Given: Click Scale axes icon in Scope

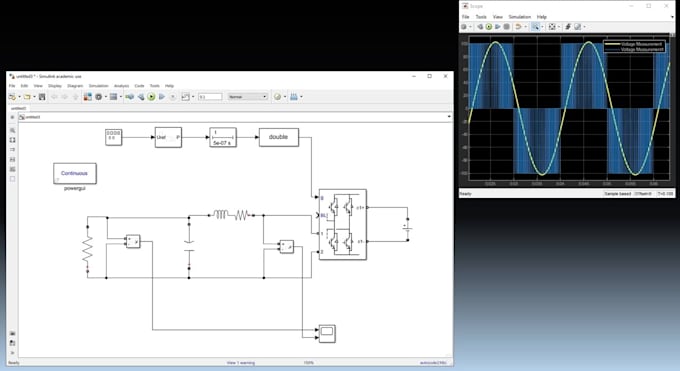Looking at the screenshot, I should click(x=552, y=26).
